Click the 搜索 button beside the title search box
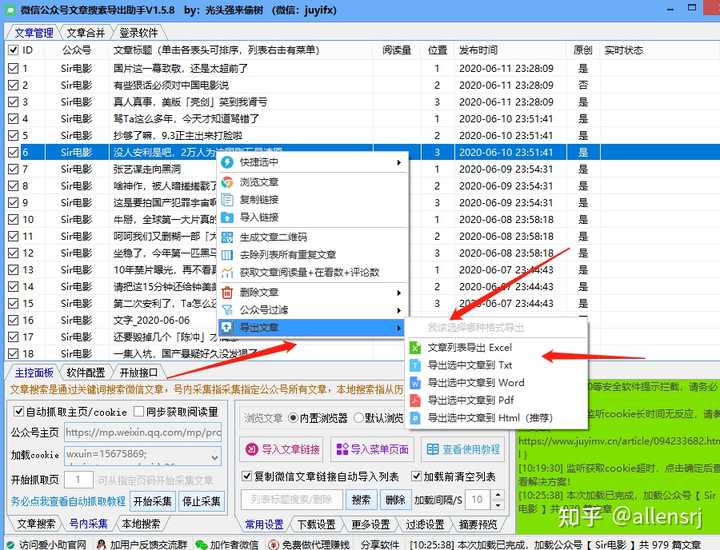Viewport: 720px width, 550px height. tap(361, 499)
